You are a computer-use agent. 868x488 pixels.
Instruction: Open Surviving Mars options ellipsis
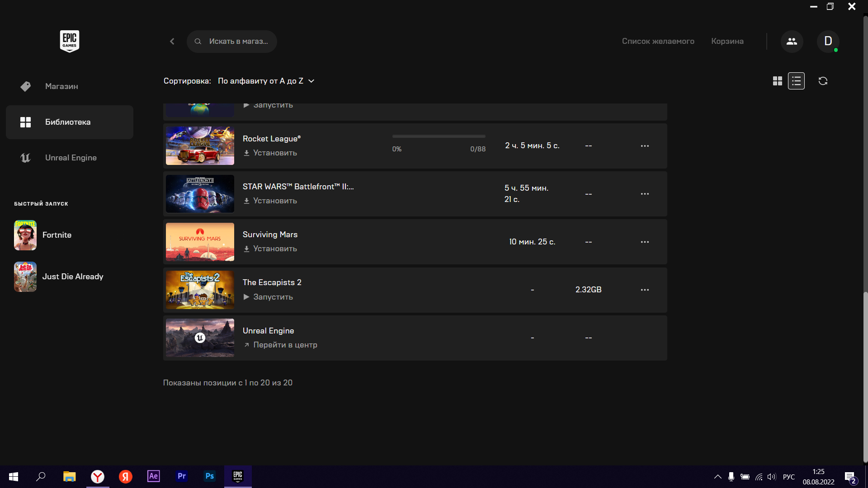point(645,242)
